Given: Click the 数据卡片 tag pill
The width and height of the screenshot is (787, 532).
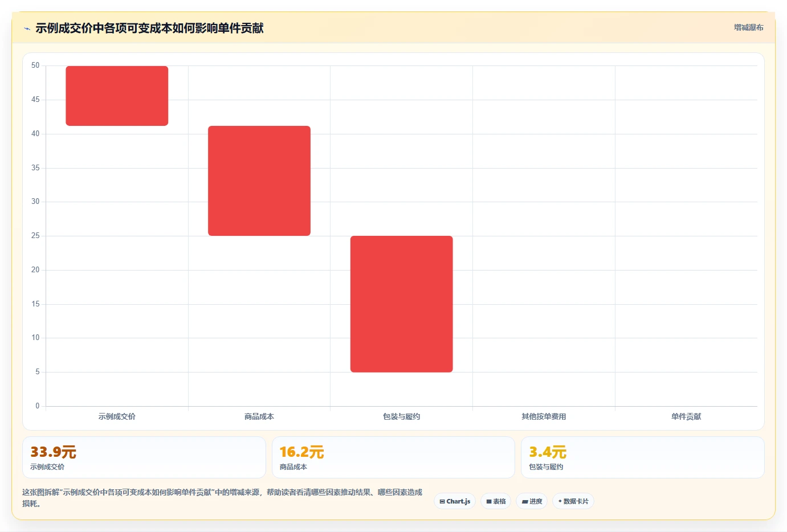Looking at the screenshot, I should click(573, 501).
